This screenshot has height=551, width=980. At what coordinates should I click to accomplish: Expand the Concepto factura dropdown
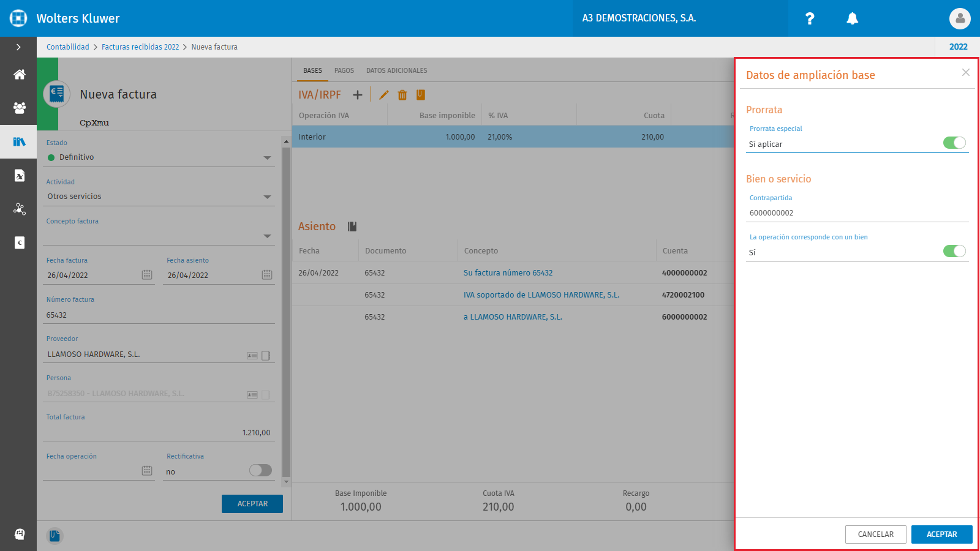[x=267, y=236]
